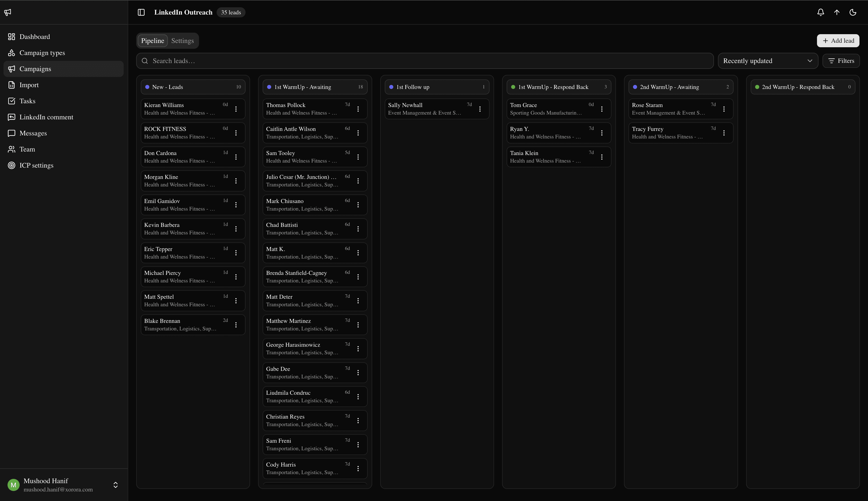
Task: Go to Campaigns in sidebar
Action: pos(63,69)
